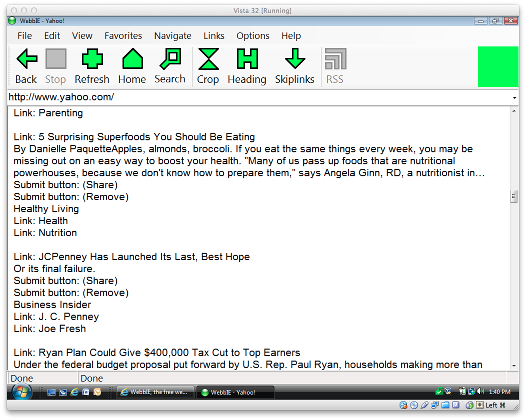
Task: Click VirtualBox network status icon
Action: point(435,405)
